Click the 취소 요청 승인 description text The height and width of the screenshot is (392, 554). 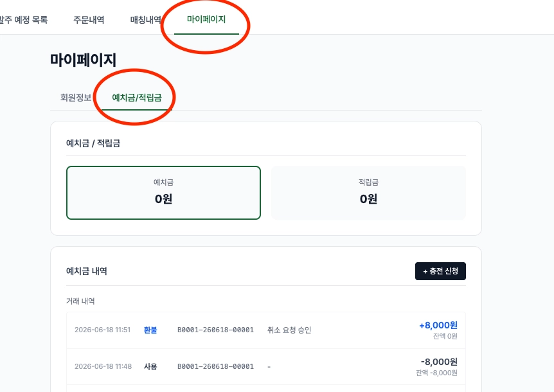(x=289, y=330)
